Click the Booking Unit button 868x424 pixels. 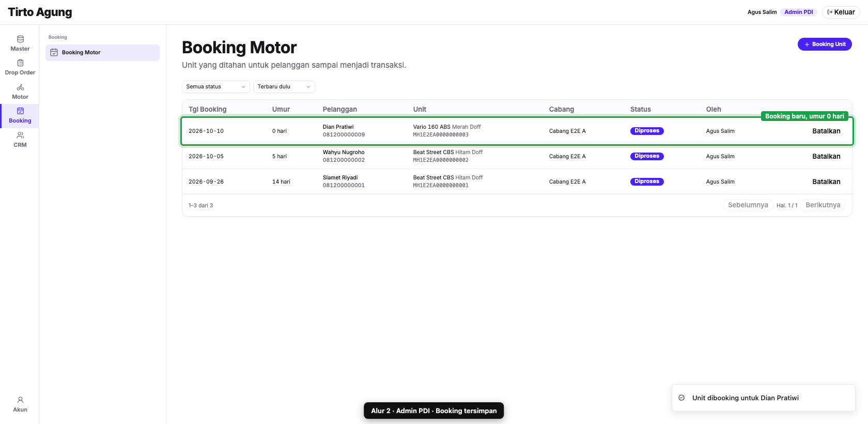(825, 44)
